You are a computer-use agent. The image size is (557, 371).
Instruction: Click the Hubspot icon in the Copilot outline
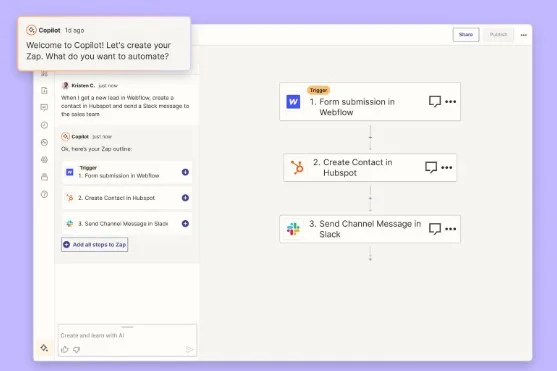click(x=70, y=198)
